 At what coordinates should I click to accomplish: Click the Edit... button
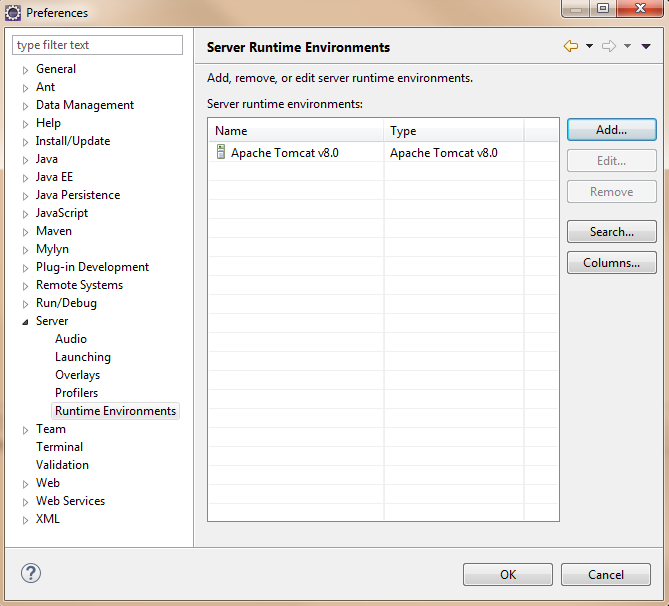[611, 161]
